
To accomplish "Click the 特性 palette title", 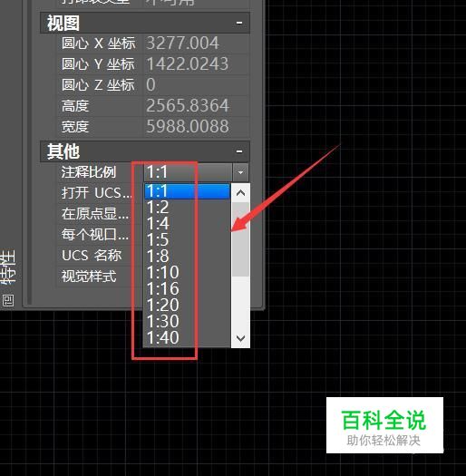I will click(x=7, y=267).
